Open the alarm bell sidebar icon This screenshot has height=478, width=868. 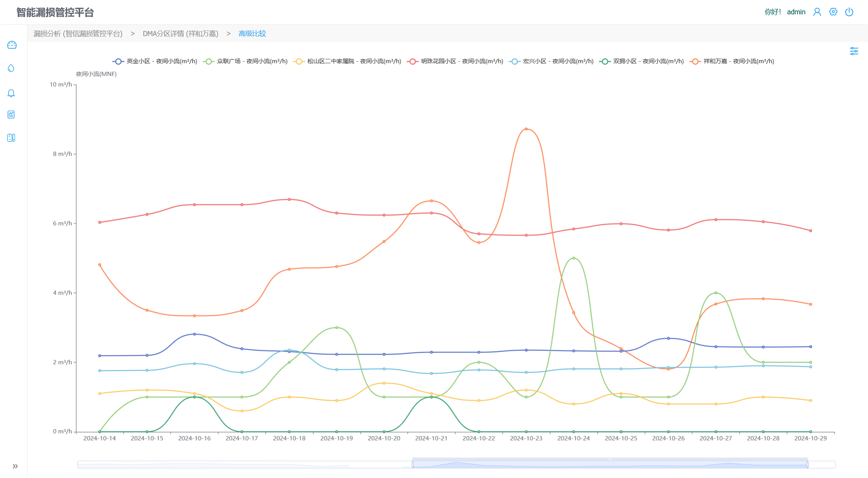point(11,93)
